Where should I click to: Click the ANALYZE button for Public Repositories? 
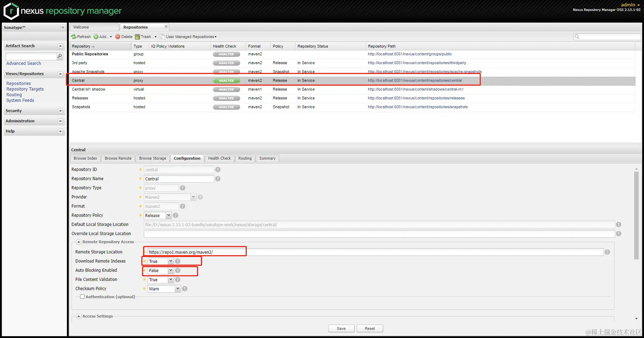[x=226, y=54]
